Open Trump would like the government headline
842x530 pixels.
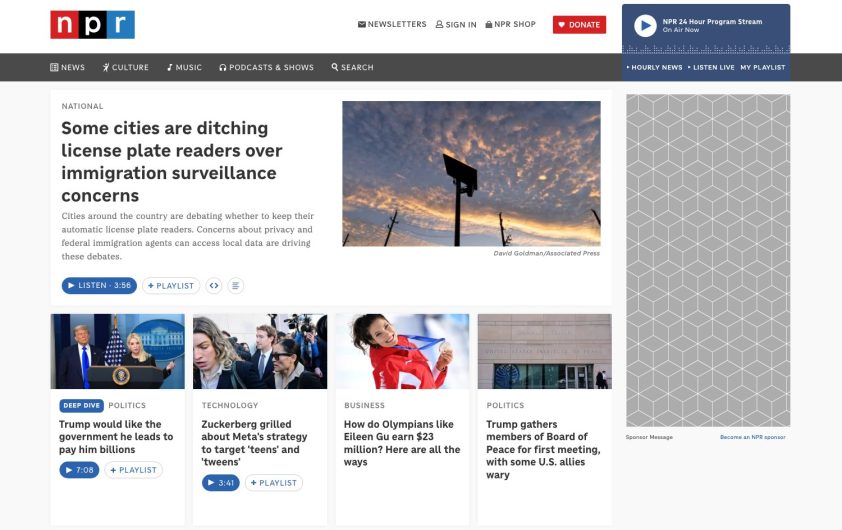pos(116,437)
